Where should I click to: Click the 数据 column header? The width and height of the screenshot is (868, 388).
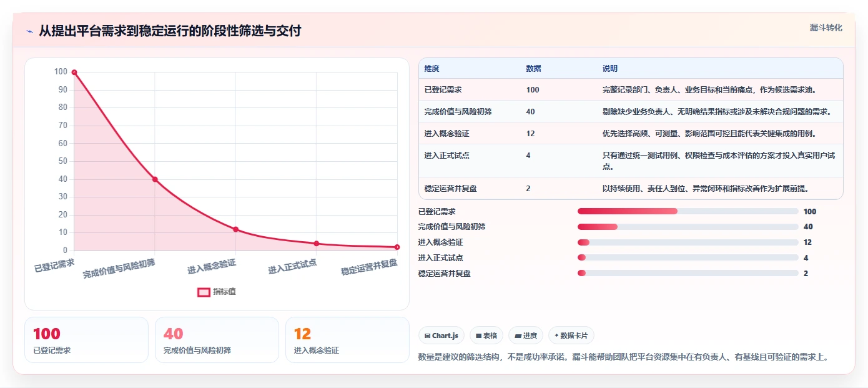pyautogui.click(x=534, y=69)
